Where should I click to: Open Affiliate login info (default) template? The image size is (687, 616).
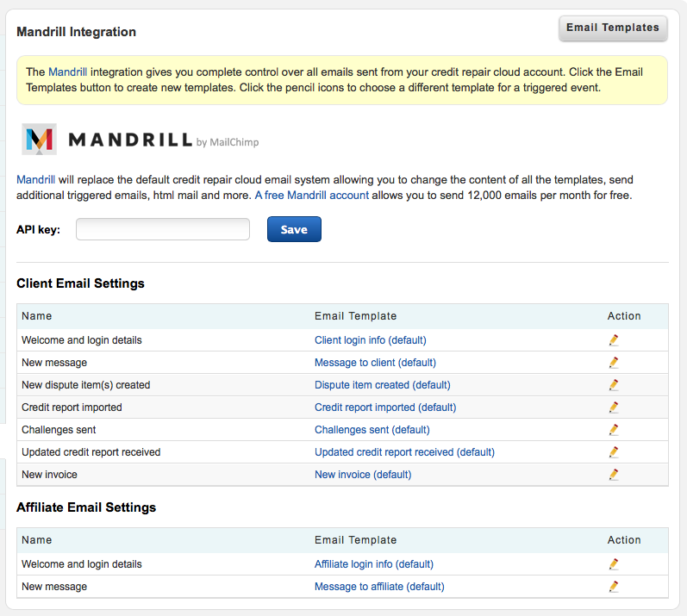(374, 564)
